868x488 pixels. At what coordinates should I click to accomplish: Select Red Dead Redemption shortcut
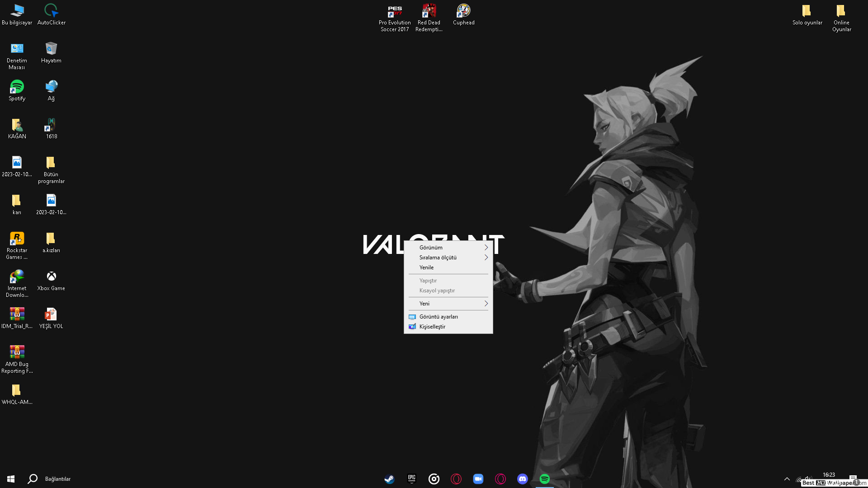[429, 17]
